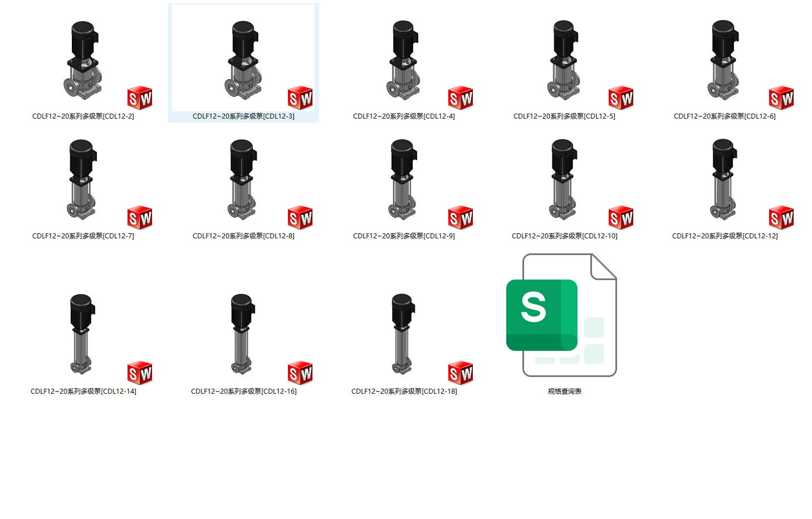812x519 pixels.
Task: Click the SolidWorks badge on CDL12-6 file
Action: tap(781, 98)
